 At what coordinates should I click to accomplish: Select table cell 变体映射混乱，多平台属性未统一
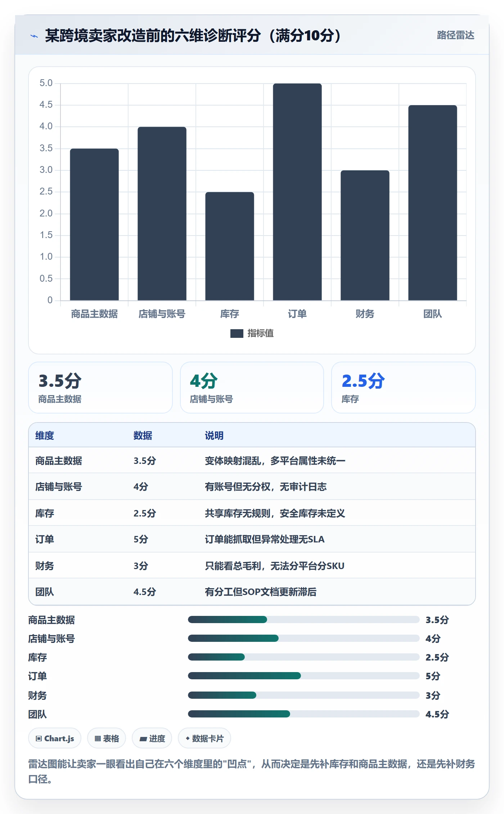coord(275,461)
